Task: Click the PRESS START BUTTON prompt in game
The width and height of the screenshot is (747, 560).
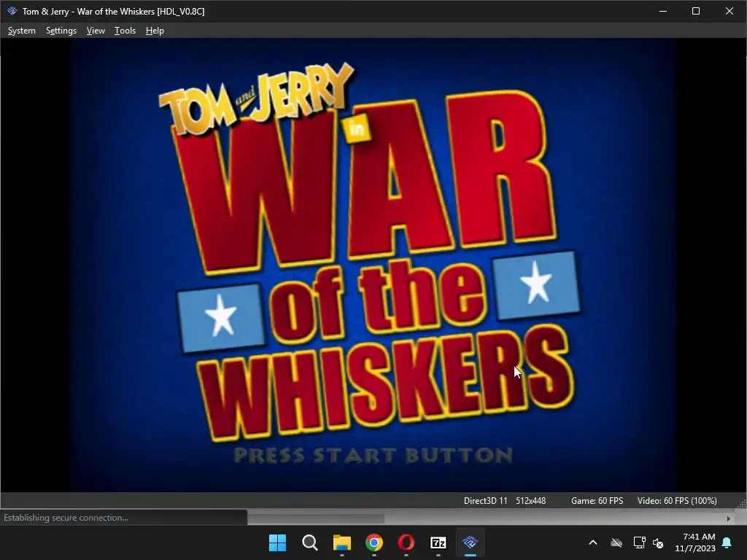Action: (373, 455)
